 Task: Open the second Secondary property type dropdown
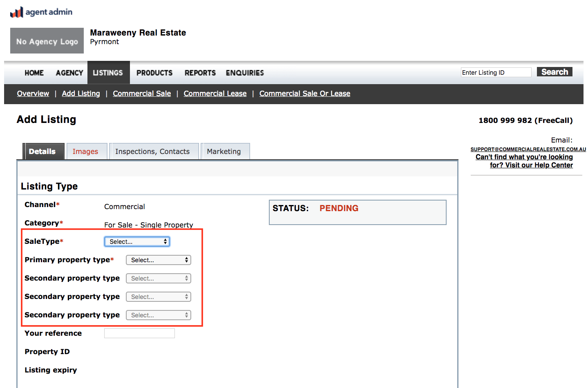coord(158,297)
